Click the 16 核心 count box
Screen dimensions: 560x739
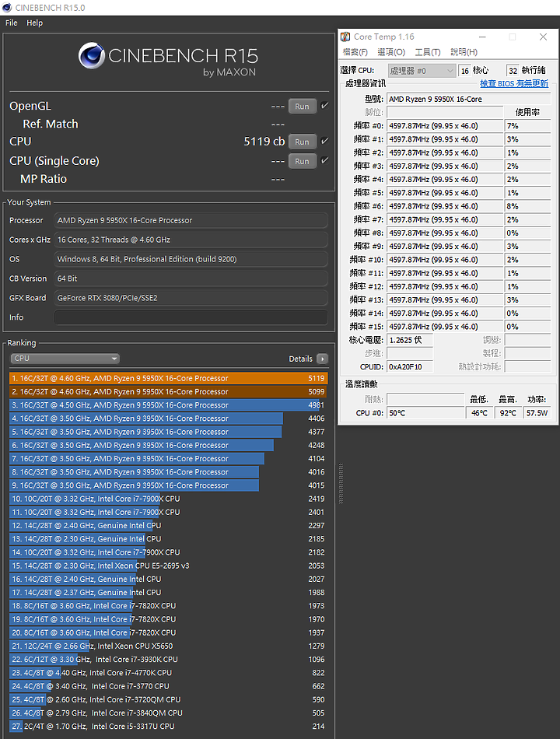tap(464, 71)
